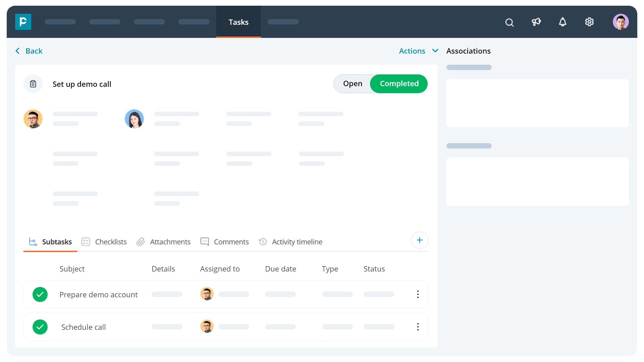This screenshot has height=362, width=644.
Task: Set task status to Open
Action: (x=353, y=84)
